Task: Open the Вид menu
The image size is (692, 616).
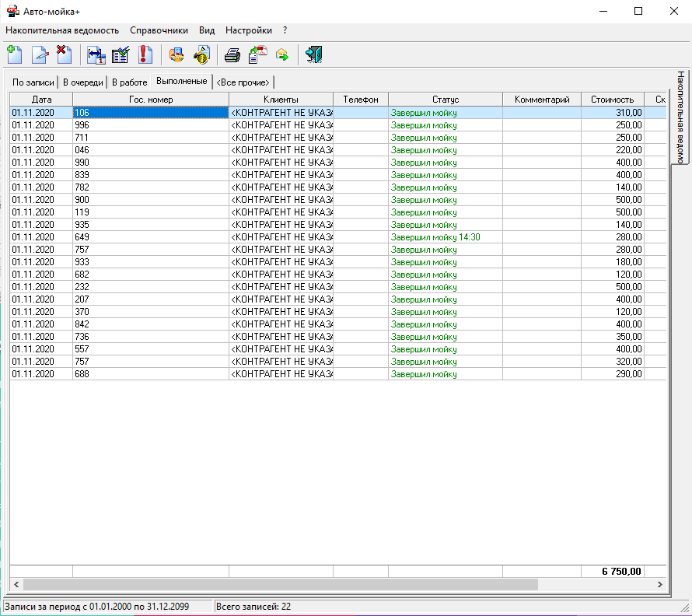Action: pos(207,30)
